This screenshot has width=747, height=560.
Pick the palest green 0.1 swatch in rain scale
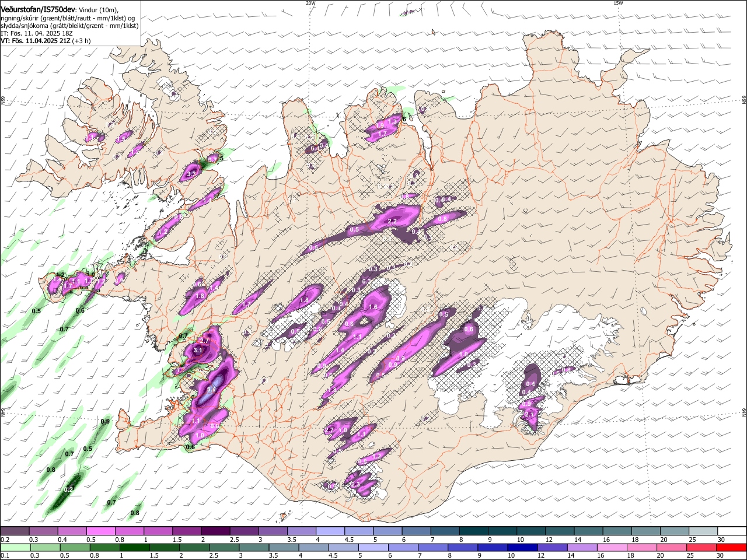15,547
